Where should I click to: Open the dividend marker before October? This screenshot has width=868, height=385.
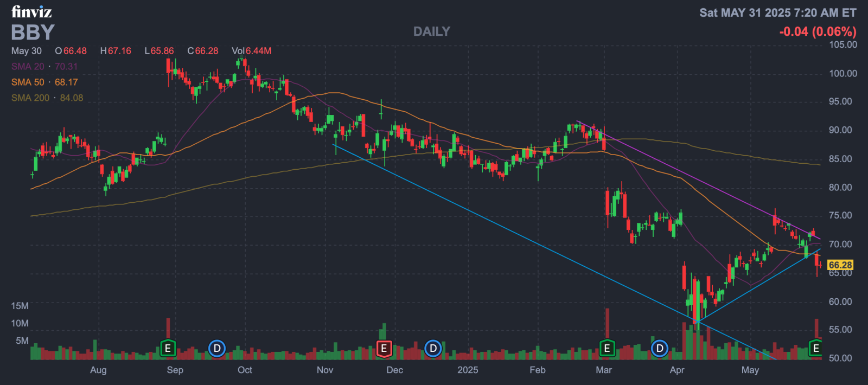click(216, 348)
